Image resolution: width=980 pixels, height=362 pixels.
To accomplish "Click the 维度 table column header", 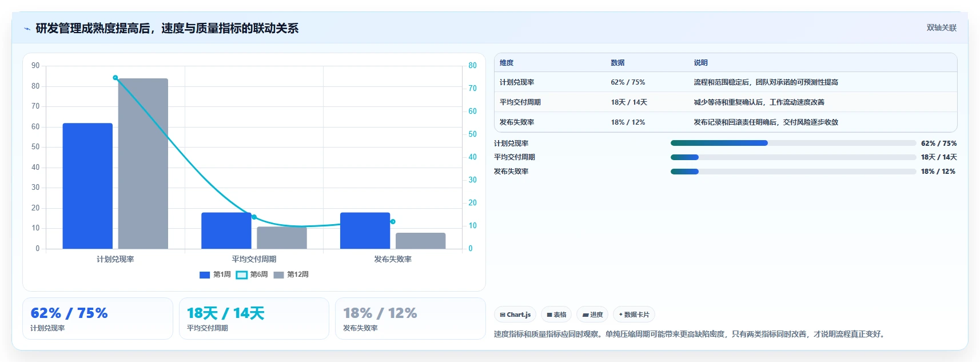I will coord(507,63).
